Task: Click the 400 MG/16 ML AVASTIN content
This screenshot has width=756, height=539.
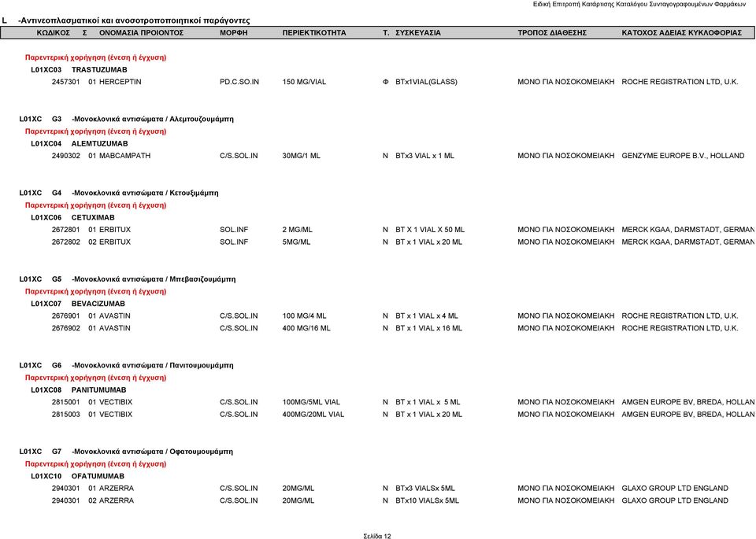Action: [306, 328]
